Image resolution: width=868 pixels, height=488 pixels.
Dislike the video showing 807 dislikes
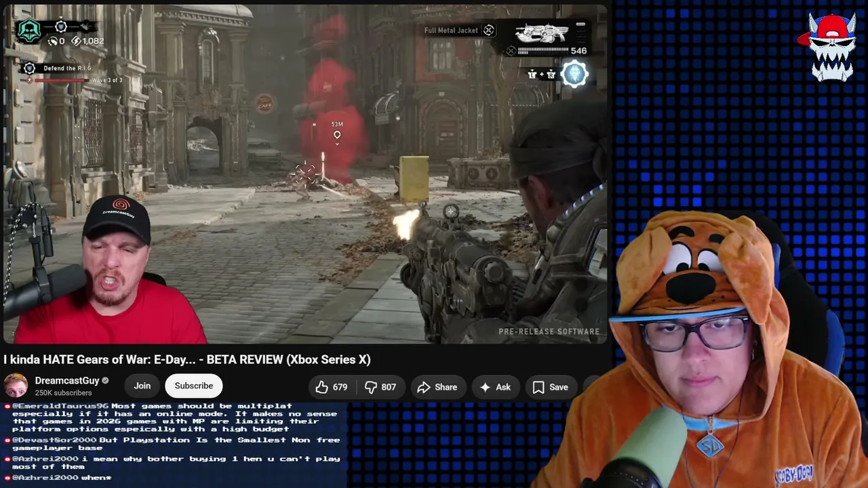[x=380, y=387]
